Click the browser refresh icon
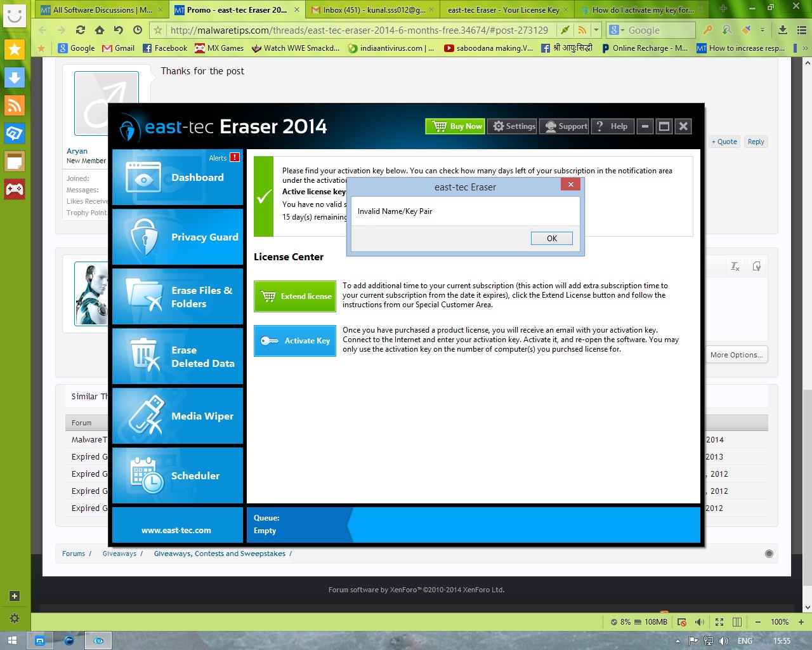This screenshot has height=650, width=812. click(x=81, y=30)
